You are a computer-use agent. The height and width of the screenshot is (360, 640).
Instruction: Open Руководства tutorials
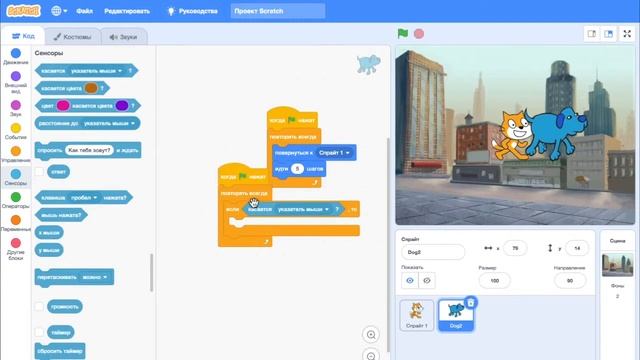coord(192,11)
